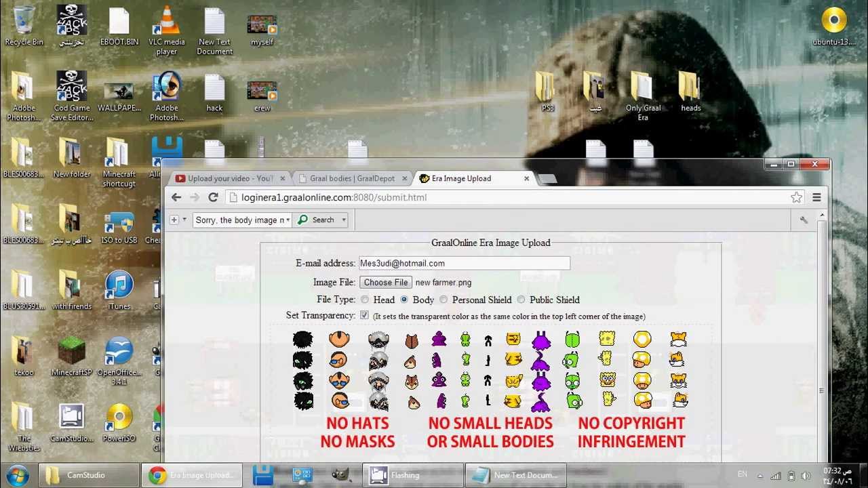Screen dimensions: 868x488
Task: Expand the Search button dropdown arrow
Action: [344, 220]
